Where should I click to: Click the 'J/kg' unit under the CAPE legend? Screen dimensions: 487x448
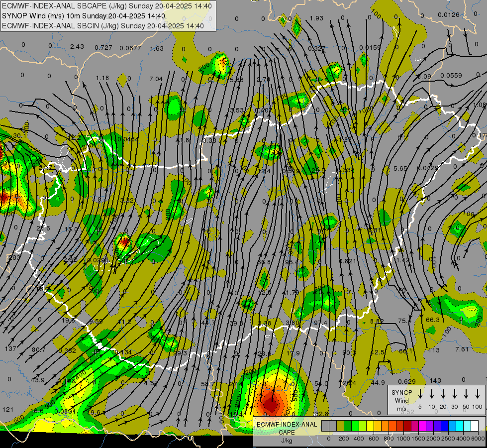tap(287, 441)
